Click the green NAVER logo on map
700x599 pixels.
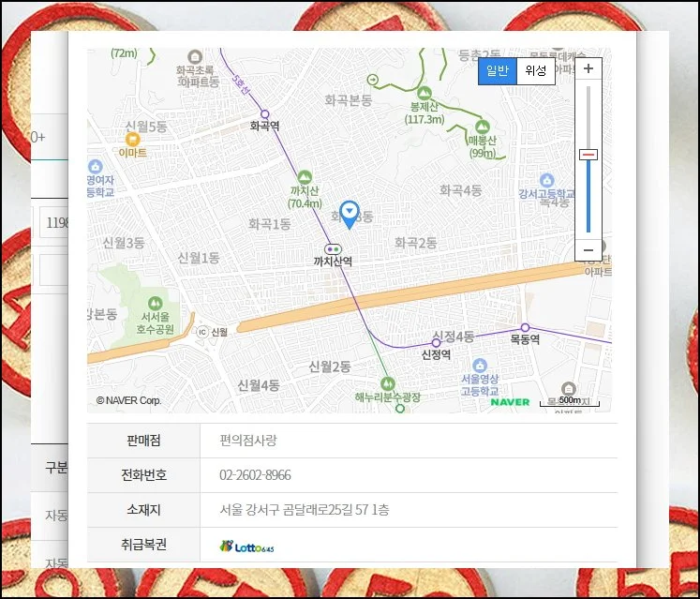click(510, 401)
